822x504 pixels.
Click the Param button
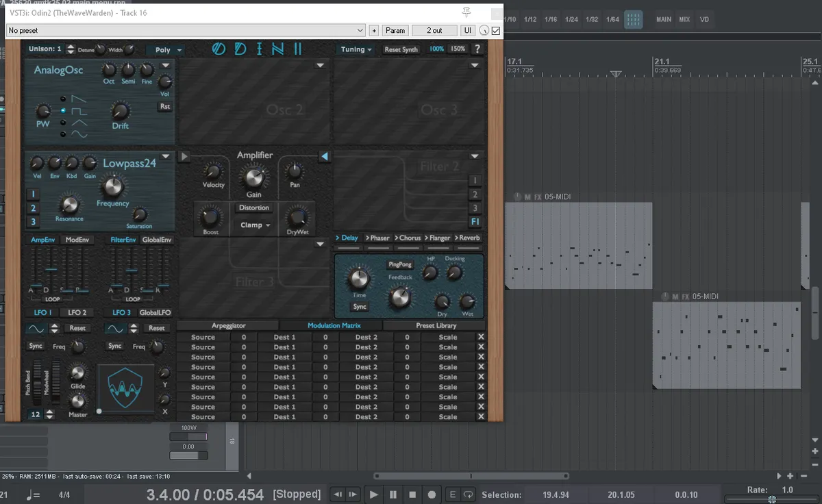tap(395, 30)
